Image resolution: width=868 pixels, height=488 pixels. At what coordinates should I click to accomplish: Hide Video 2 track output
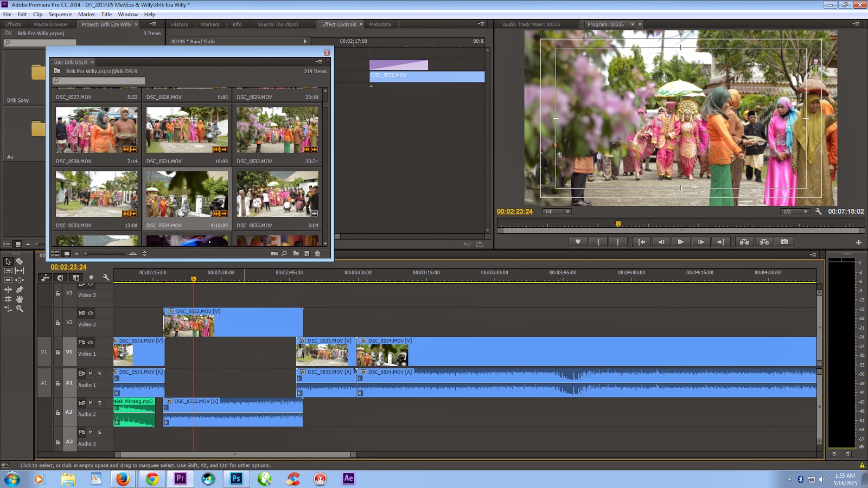click(x=91, y=313)
